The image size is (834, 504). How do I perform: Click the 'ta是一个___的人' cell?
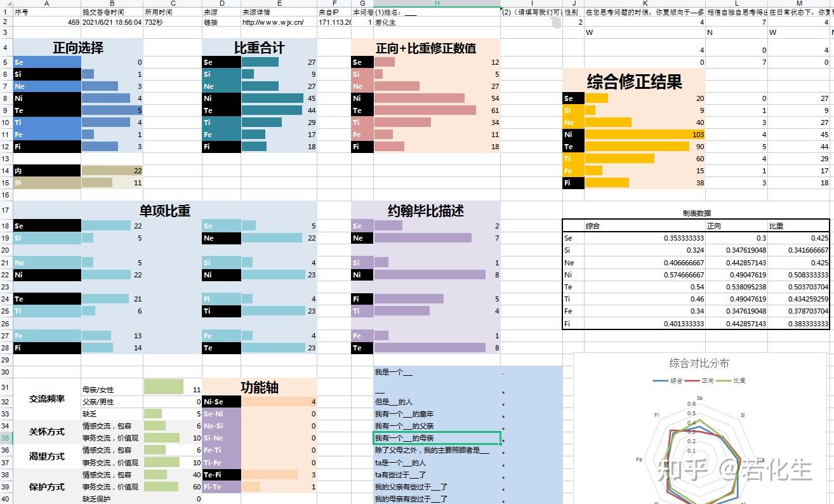point(437,462)
